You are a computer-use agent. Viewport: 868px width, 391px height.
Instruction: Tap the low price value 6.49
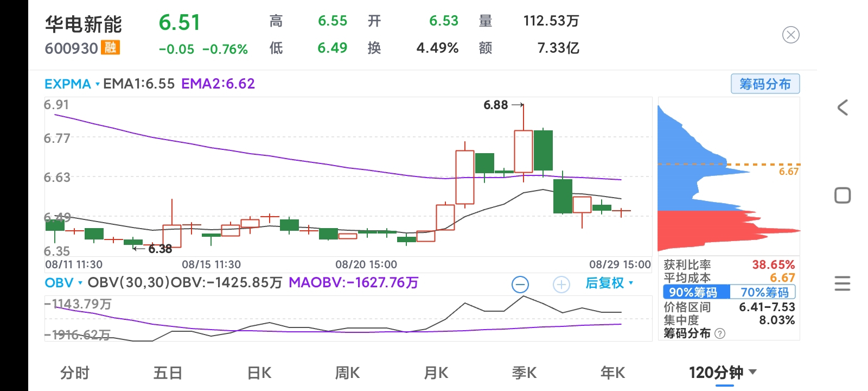[x=333, y=48]
